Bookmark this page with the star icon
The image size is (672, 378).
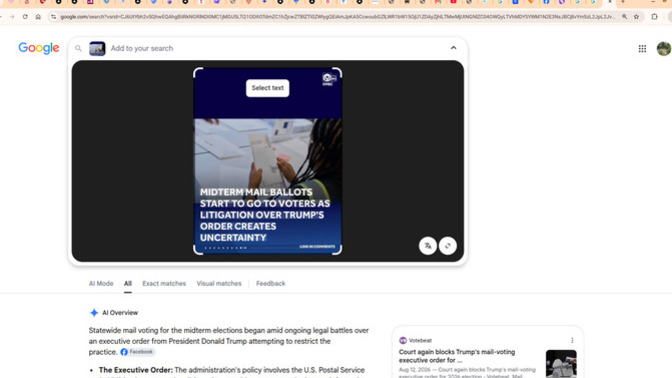coord(636,17)
